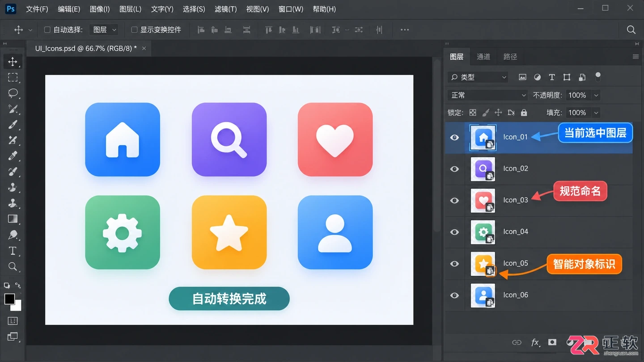This screenshot has width=644, height=362.
Task: Click the search magnifier in options bar
Action: (x=631, y=29)
